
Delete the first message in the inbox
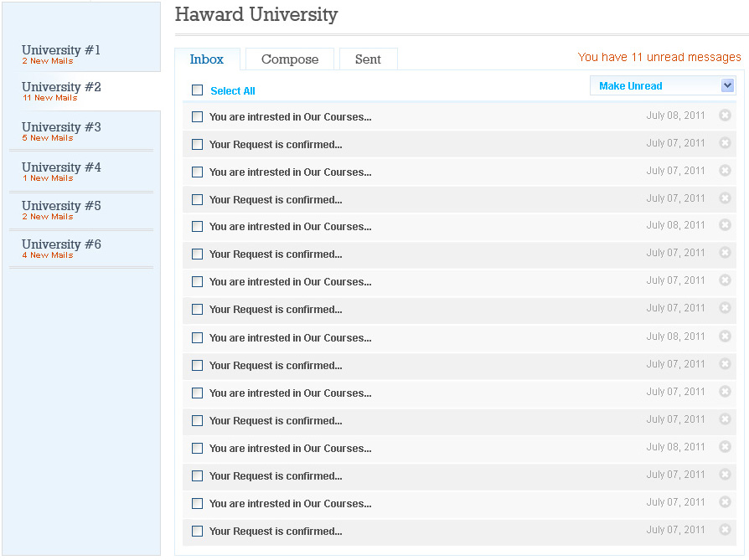coord(725,116)
